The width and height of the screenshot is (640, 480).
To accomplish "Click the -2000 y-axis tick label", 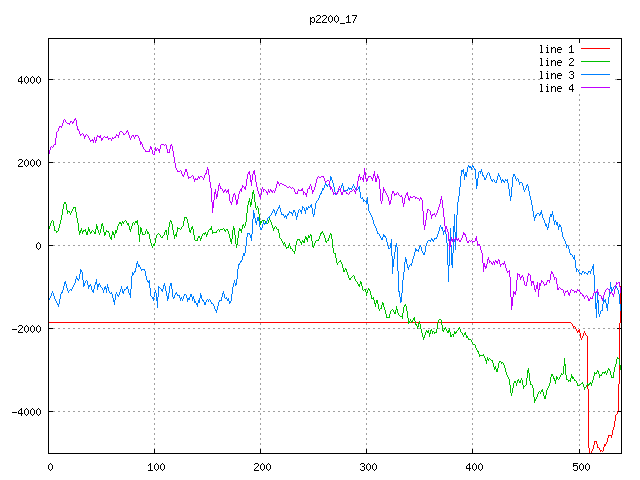I will (x=24, y=329).
